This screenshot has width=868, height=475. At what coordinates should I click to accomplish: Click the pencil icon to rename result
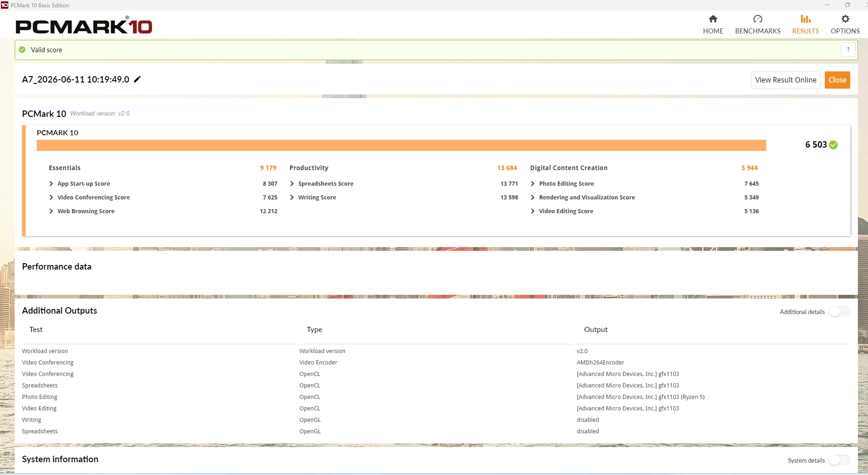click(x=137, y=79)
